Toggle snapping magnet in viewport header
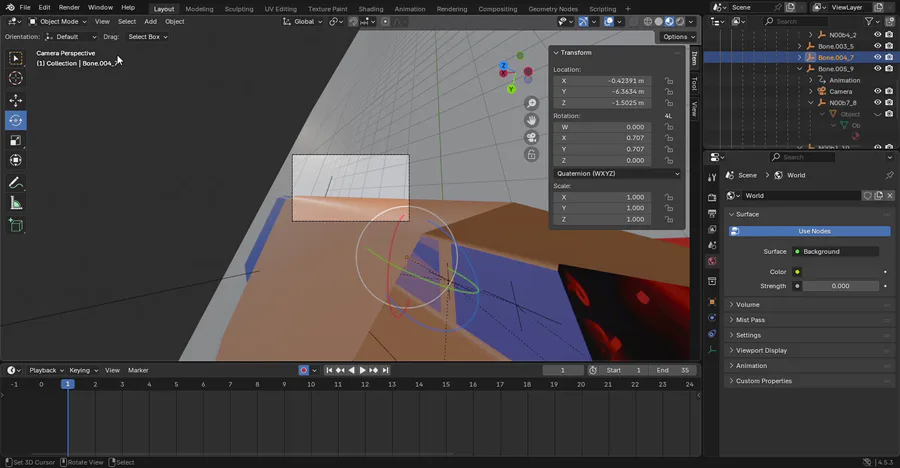This screenshot has height=468, width=900. 353,21
